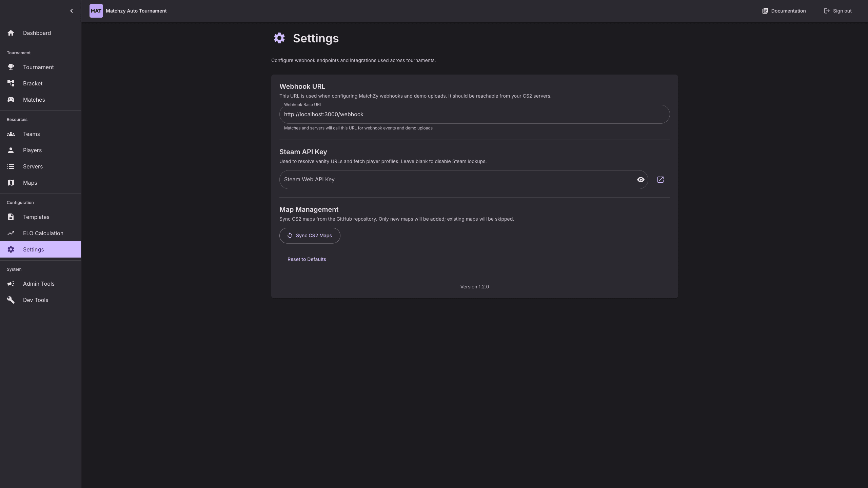The height and width of the screenshot is (488, 868).
Task: Click into the Steam Web API Key field
Action: coord(458,180)
